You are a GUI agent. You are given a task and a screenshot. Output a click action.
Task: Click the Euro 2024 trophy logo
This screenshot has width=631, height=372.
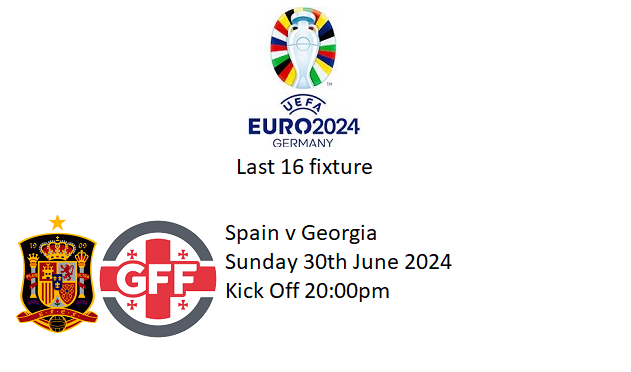(x=303, y=48)
